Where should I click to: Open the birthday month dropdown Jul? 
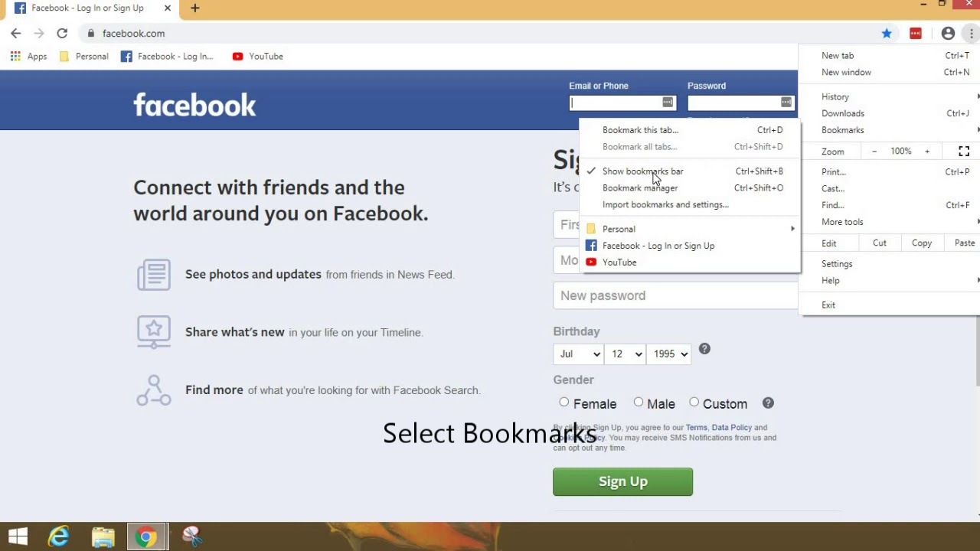578,354
